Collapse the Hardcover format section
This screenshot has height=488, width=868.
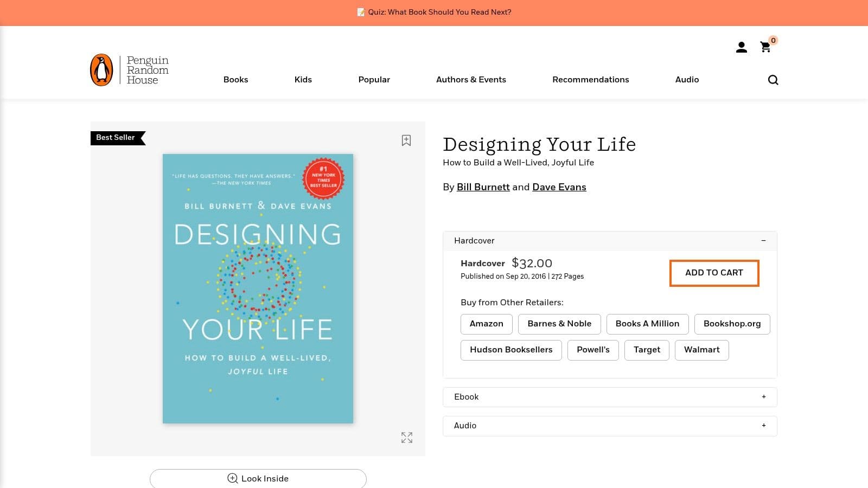[610, 241]
